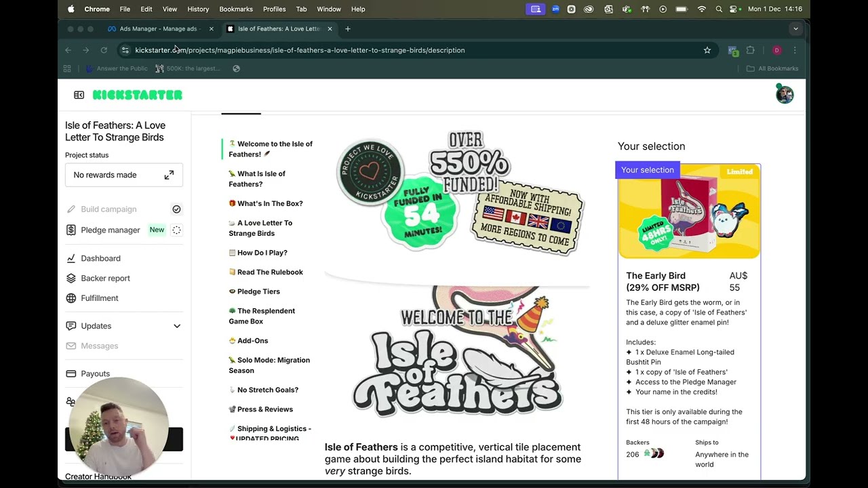Reload the page in Chrome

tap(104, 50)
